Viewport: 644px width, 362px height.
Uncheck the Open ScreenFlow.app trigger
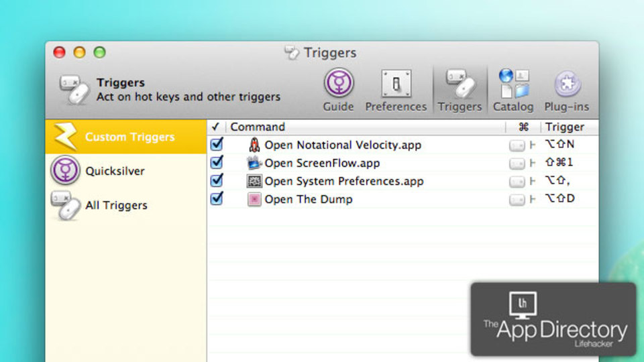[x=217, y=162]
